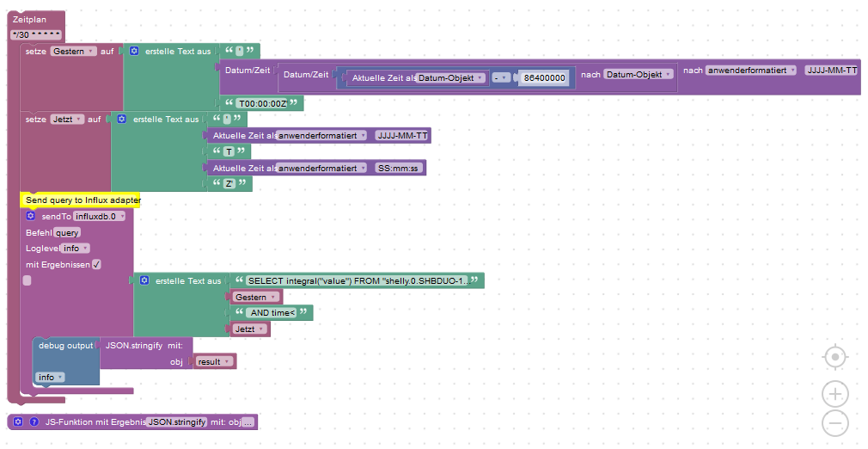Image resolution: width=868 pixels, height=449 pixels.
Task: Open Jetzt variable dropdown in setze block
Action: coord(68,120)
